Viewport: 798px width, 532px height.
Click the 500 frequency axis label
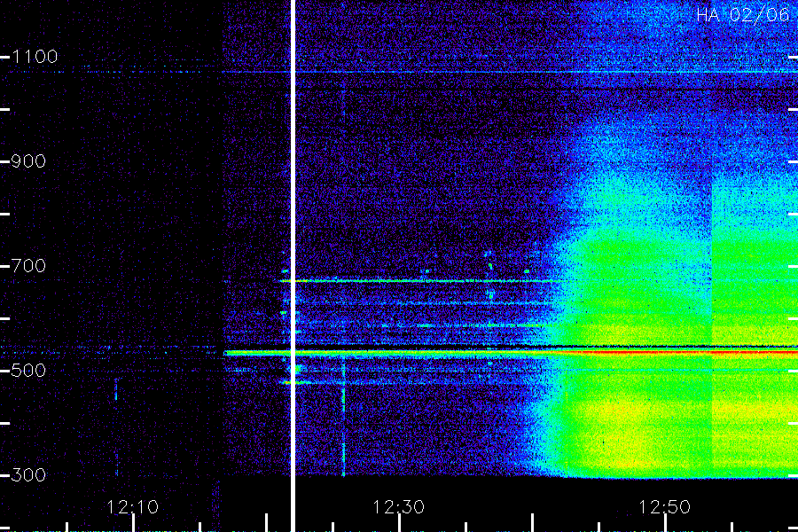(x=28, y=370)
